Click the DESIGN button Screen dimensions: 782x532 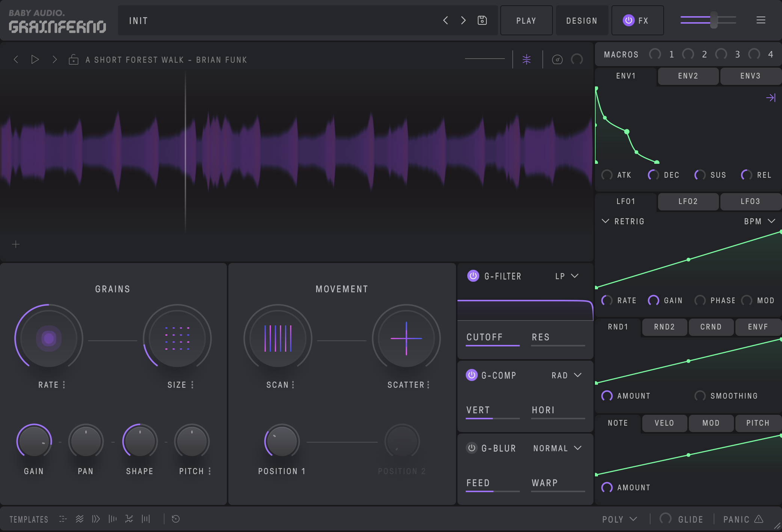581,21
